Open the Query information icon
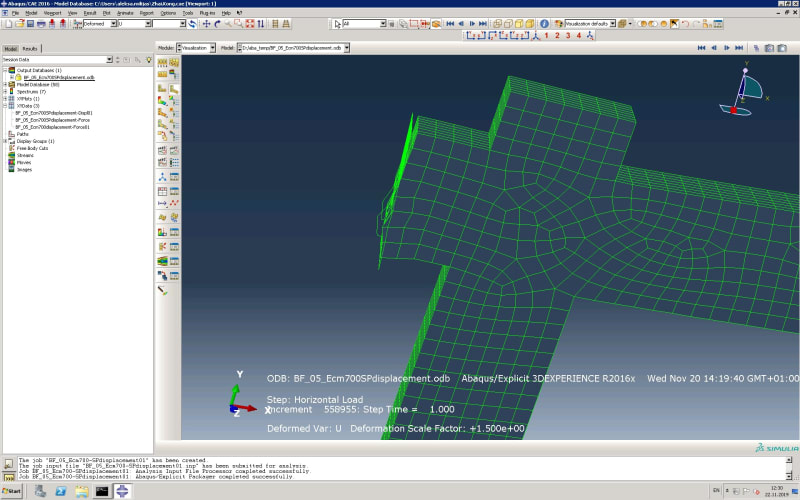Screen dimensions: 800x500 click(x=544, y=24)
